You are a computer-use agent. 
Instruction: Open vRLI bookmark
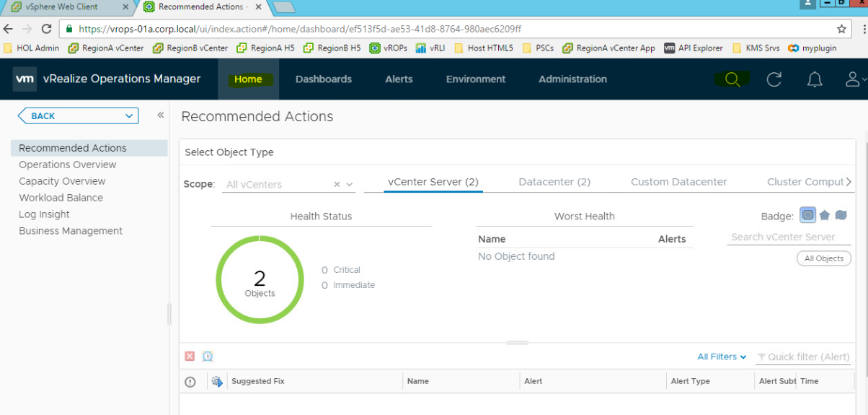coord(432,48)
